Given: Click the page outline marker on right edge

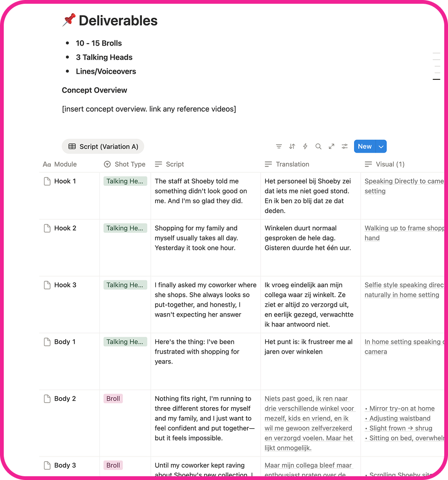Looking at the screenshot, I should (x=436, y=79).
